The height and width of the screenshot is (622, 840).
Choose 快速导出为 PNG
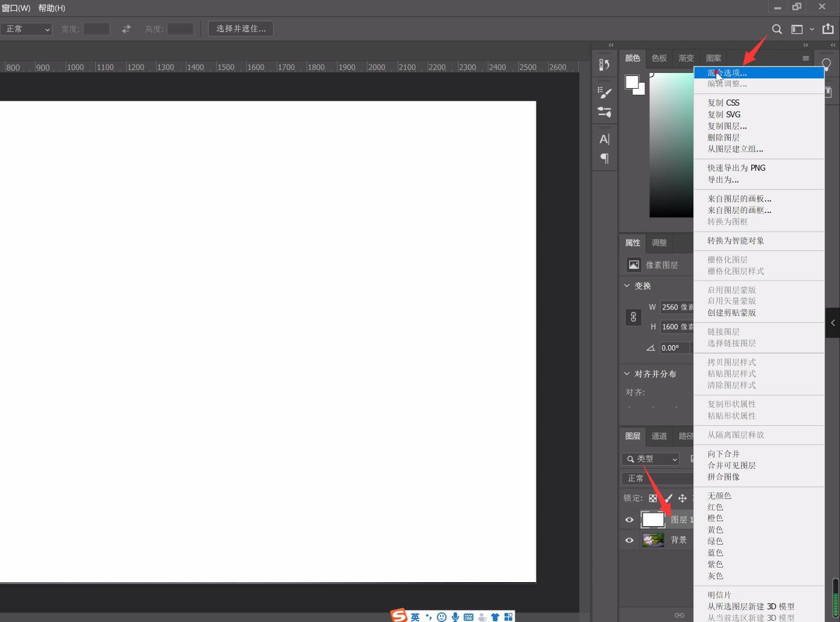pos(759,168)
